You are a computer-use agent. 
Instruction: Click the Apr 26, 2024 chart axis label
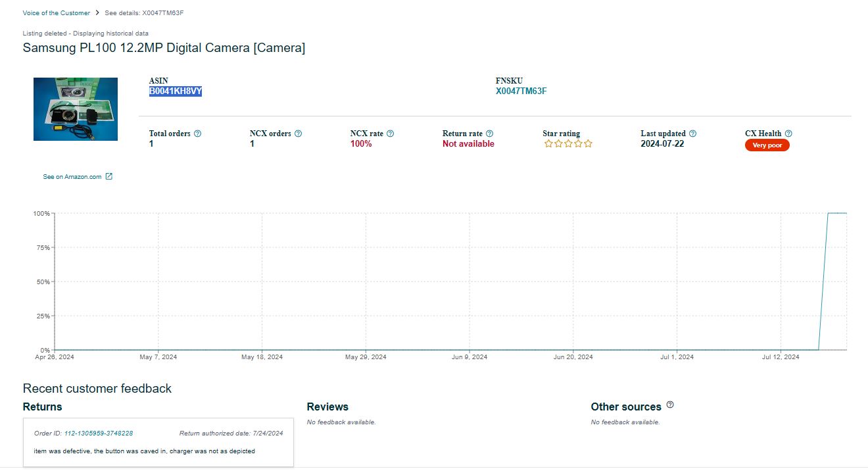tap(55, 357)
